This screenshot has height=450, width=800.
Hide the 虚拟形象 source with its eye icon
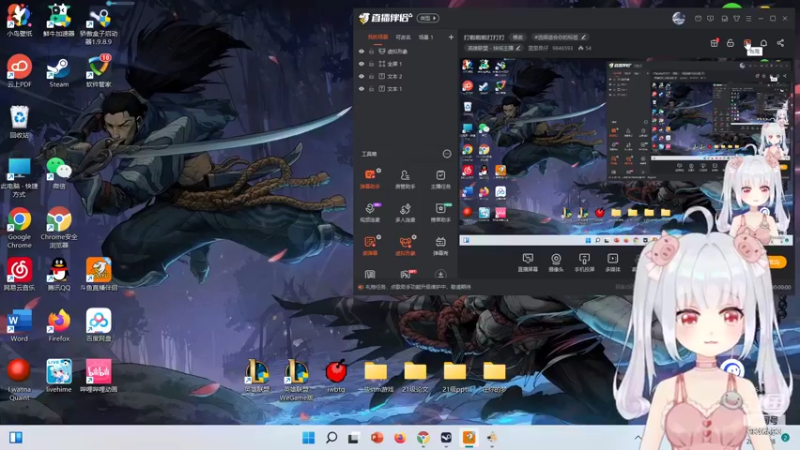(x=361, y=52)
